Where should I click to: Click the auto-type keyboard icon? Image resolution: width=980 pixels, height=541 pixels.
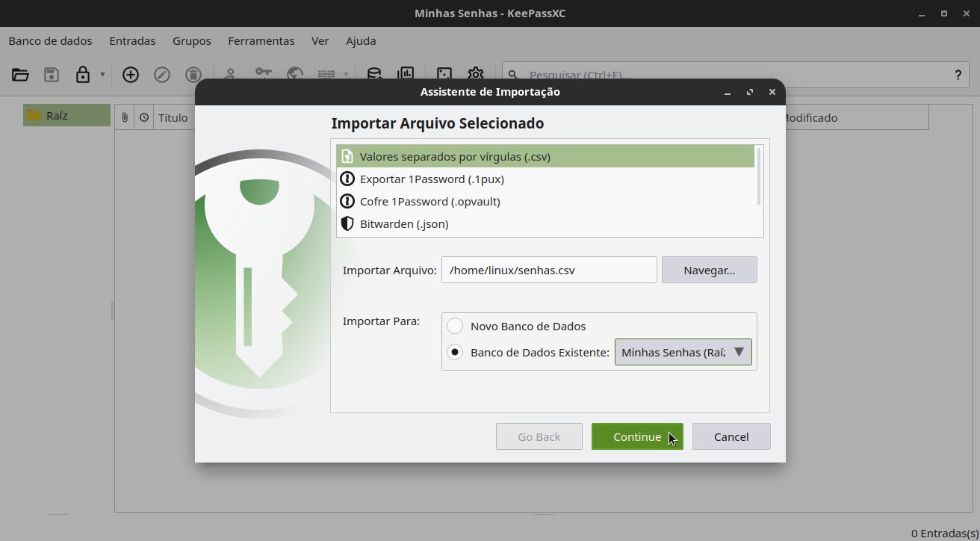326,74
